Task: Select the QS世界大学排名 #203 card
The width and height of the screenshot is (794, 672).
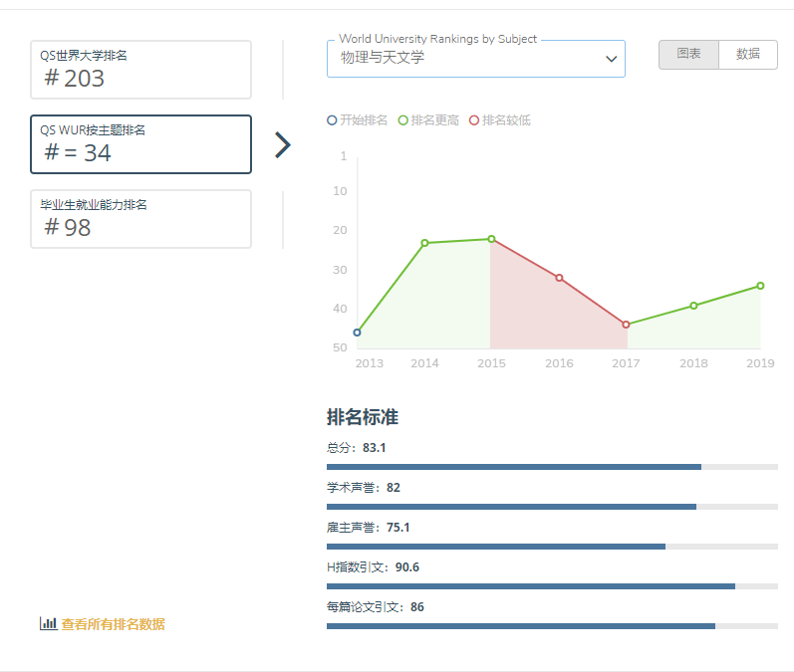Action: [140, 70]
